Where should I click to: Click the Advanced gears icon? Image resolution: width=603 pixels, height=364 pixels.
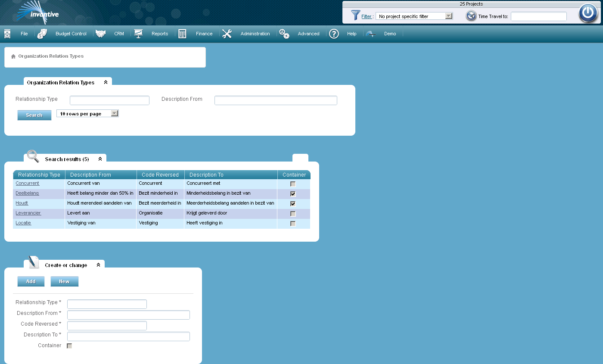[284, 34]
